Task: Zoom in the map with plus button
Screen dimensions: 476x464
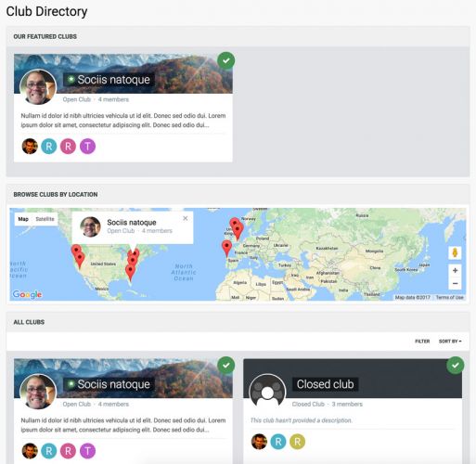Action: coord(455,271)
